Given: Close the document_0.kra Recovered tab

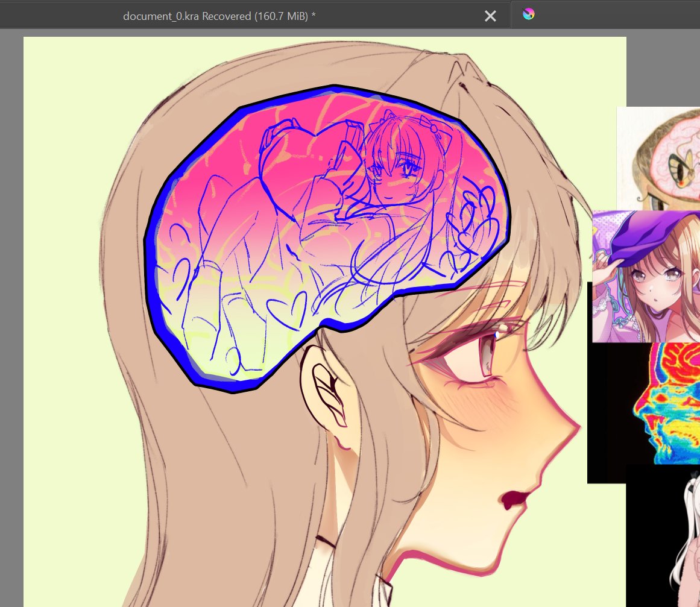Looking at the screenshot, I should (x=490, y=16).
